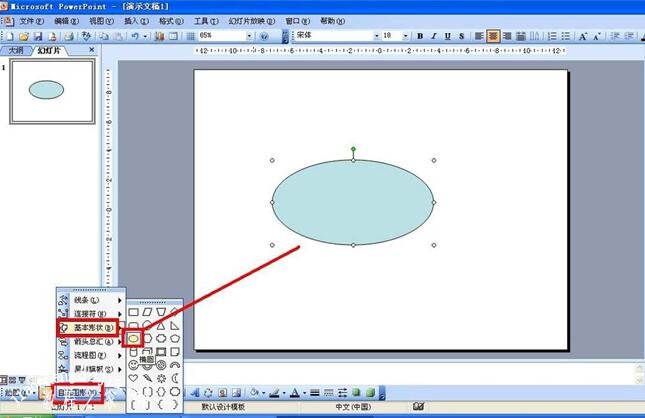Choose the heart shape in palette

coord(133,378)
